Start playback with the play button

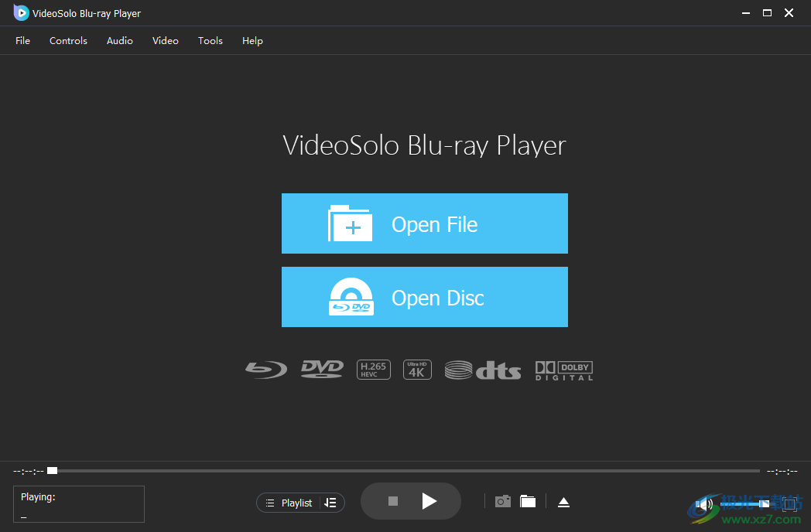coord(429,501)
